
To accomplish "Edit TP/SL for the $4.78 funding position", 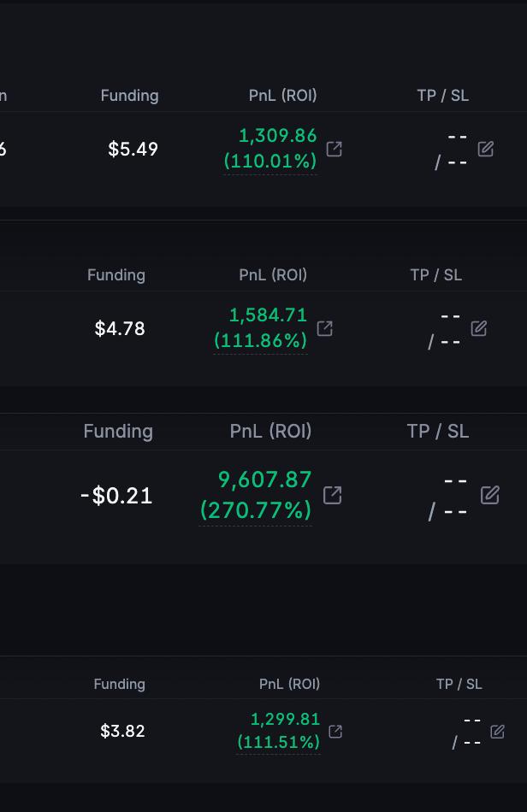I will click(479, 328).
